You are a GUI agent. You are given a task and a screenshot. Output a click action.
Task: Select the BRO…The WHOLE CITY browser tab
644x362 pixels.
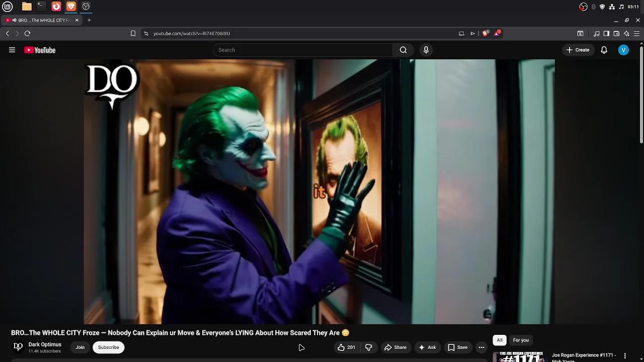coord(43,20)
